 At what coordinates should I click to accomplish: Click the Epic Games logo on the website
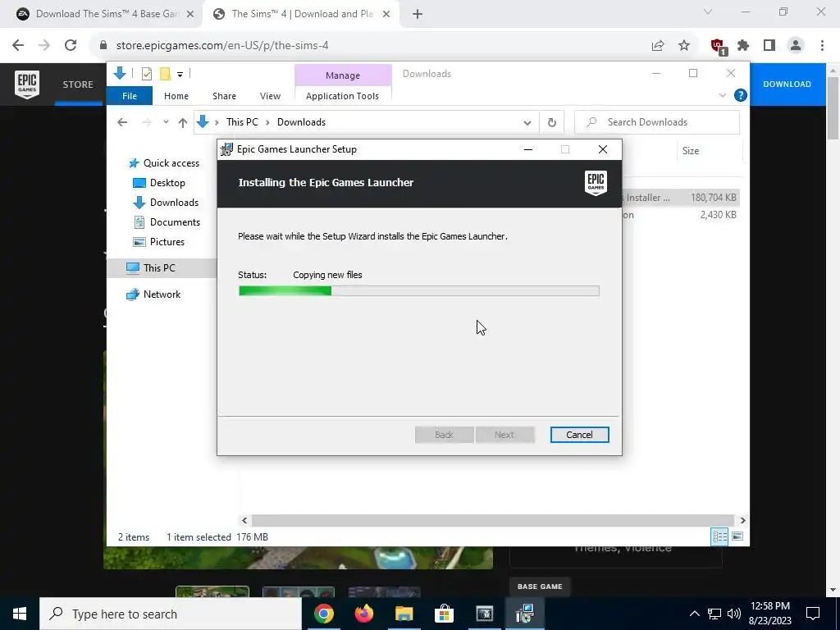coord(27,84)
